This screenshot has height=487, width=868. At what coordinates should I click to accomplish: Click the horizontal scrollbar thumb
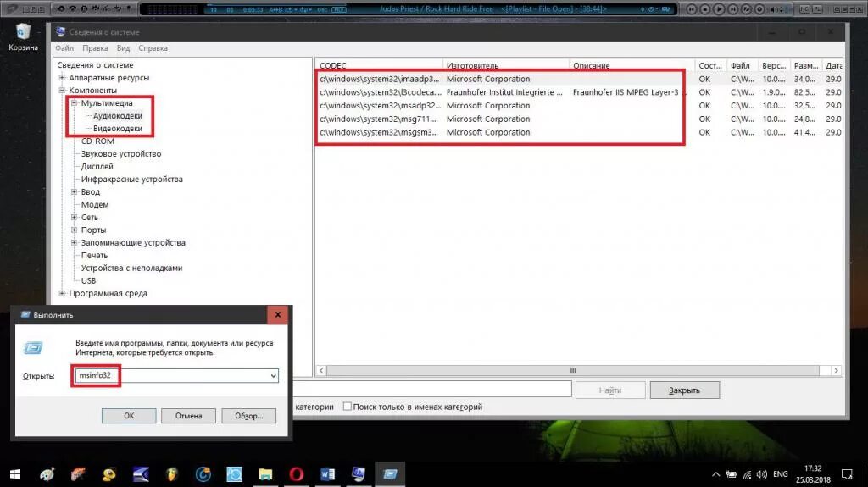[x=573, y=370]
